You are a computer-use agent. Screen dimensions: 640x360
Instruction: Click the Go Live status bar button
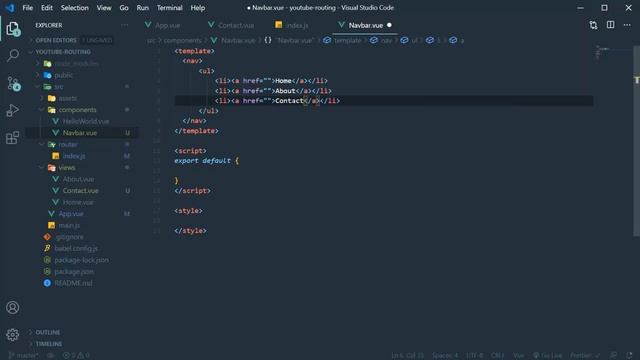coord(547,356)
